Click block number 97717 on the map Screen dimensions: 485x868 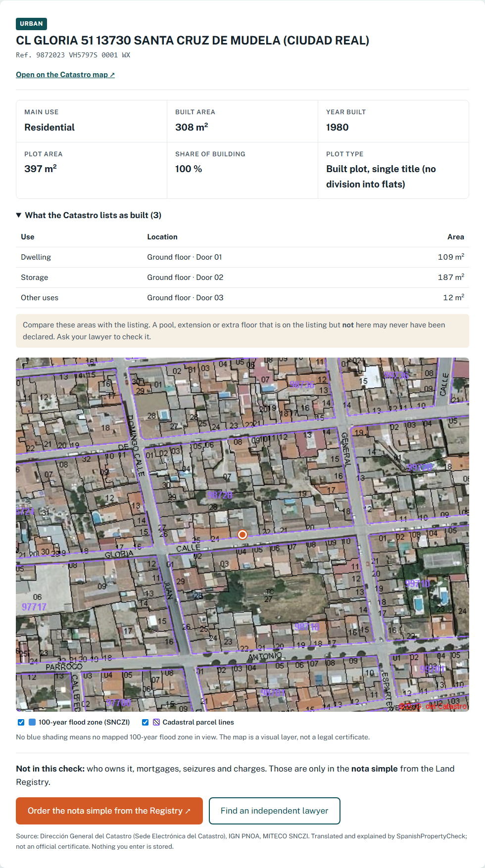coord(34,607)
